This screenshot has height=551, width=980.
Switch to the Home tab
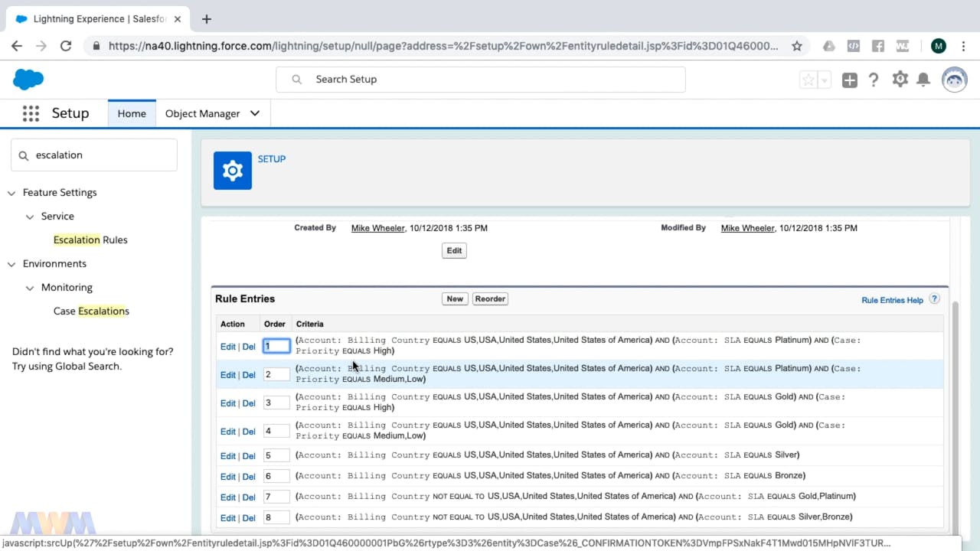[132, 113]
